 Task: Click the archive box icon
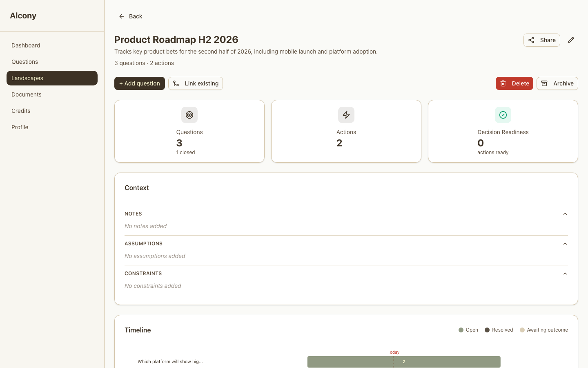click(x=544, y=83)
